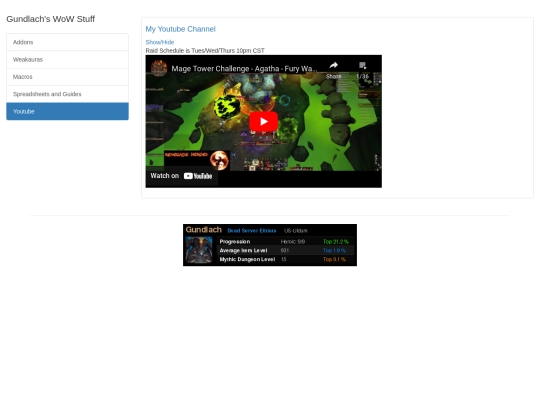Viewport: 540px width, 405px height.
Task: Click the Raid Schedule text line
Action: (x=205, y=51)
